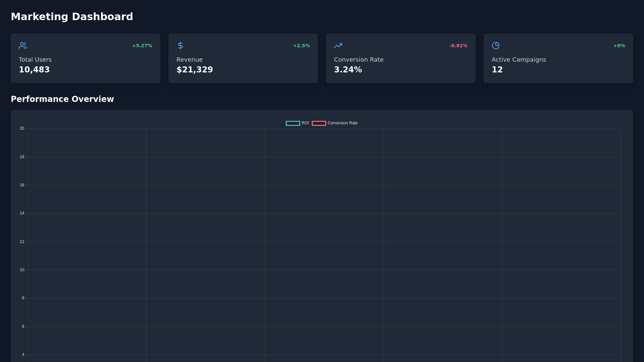Click the y-axis label 20 on chart
The height and width of the screenshot is (362, 644).
[x=22, y=128]
